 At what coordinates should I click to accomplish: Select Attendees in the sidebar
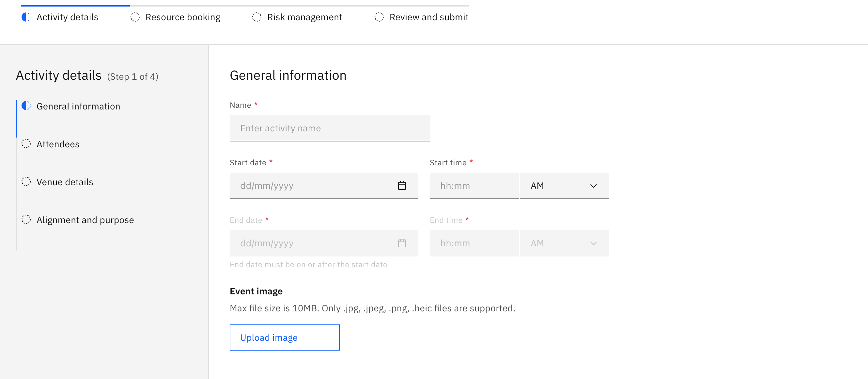pyautogui.click(x=58, y=144)
